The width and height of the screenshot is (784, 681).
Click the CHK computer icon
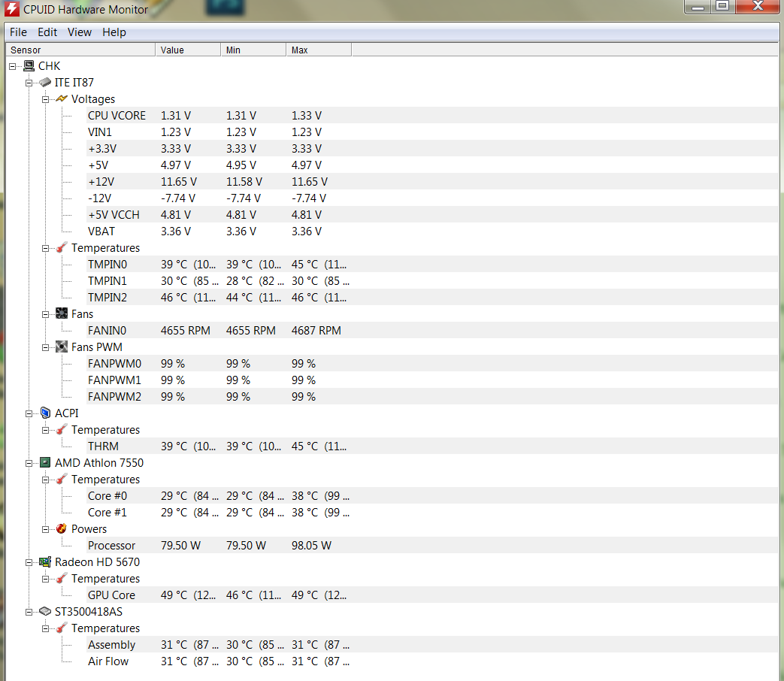(29, 65)
